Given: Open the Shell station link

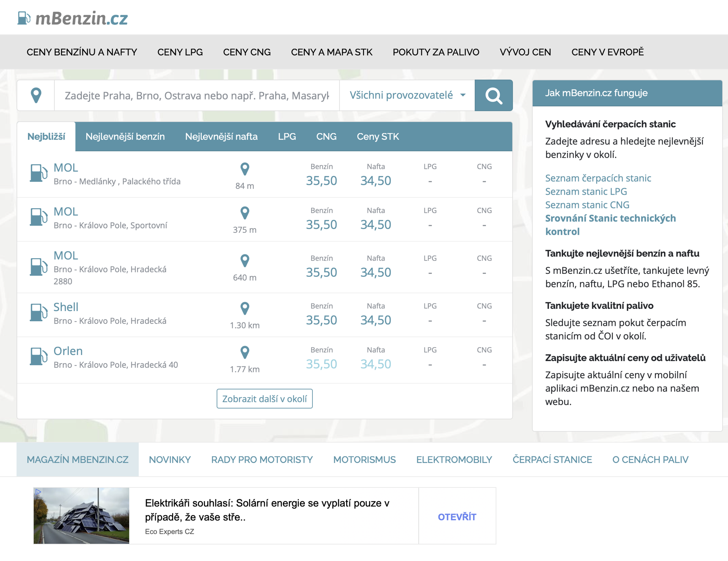Looking at the screenshot, I should click(x=66, y=307).
